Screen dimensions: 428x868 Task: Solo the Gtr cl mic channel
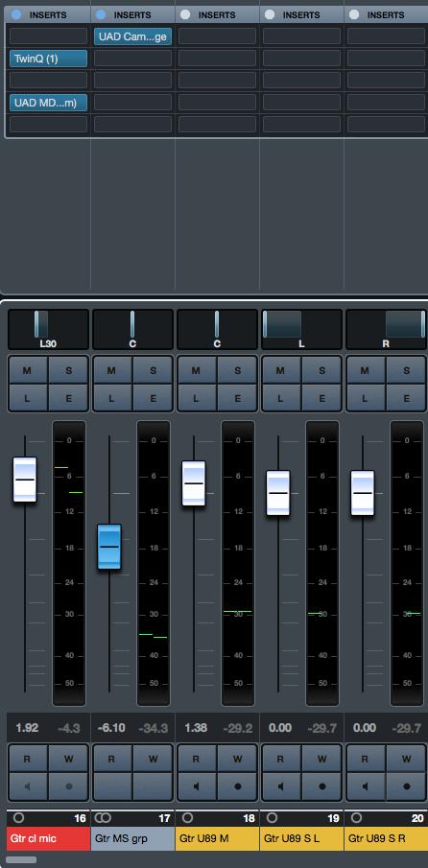click(x=69, y=370)
